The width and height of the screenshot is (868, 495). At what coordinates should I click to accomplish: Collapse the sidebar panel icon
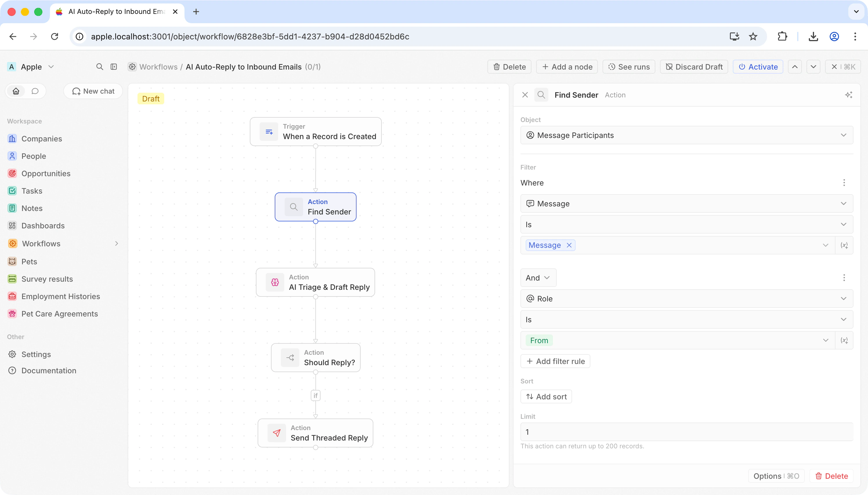click(114, 67)
